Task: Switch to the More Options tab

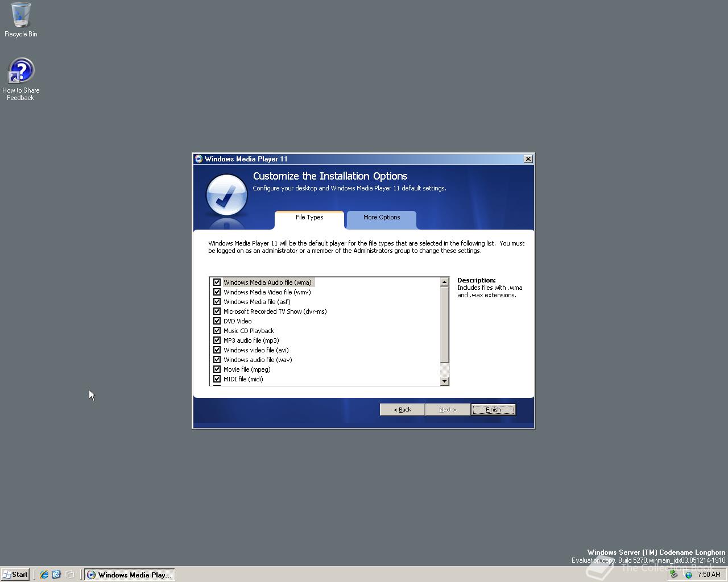Action: [x=382, y=219]
